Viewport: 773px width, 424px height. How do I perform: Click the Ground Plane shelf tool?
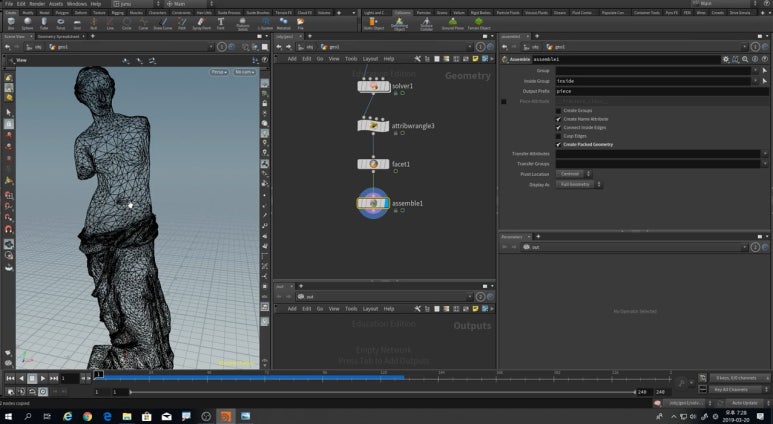point(453,23)
